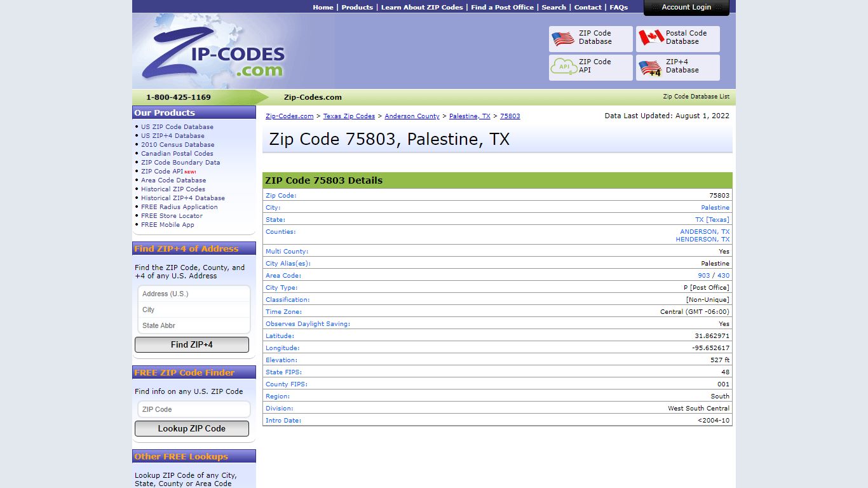Open ZIP Code API sidebar link
The width and height of the screenshot is (868, 488).
point(162,172)
